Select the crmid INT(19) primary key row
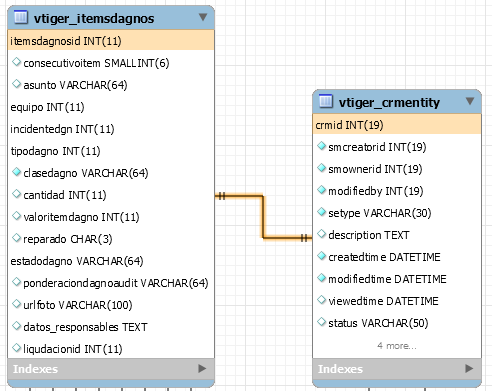Image resolution: width=492 pixels, height=391 pixels. tap(397, 125)
